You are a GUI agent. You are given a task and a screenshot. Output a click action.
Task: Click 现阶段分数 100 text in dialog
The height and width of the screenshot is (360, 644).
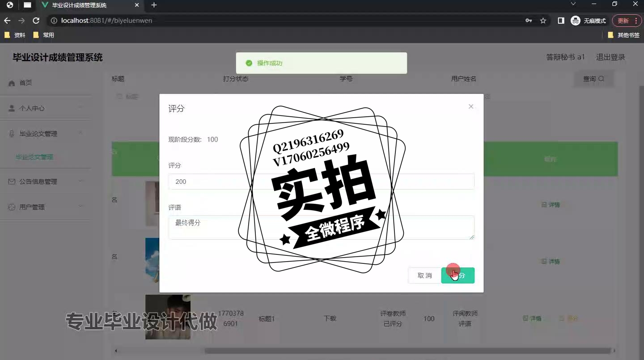pyautogui.click(x=193, y=140)
